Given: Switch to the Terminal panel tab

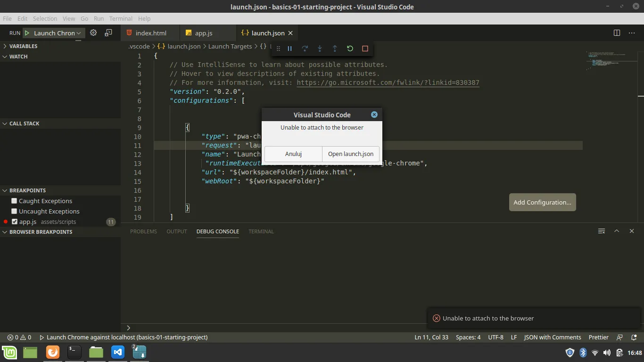Looking at the screenshot, I should (261, 231).
